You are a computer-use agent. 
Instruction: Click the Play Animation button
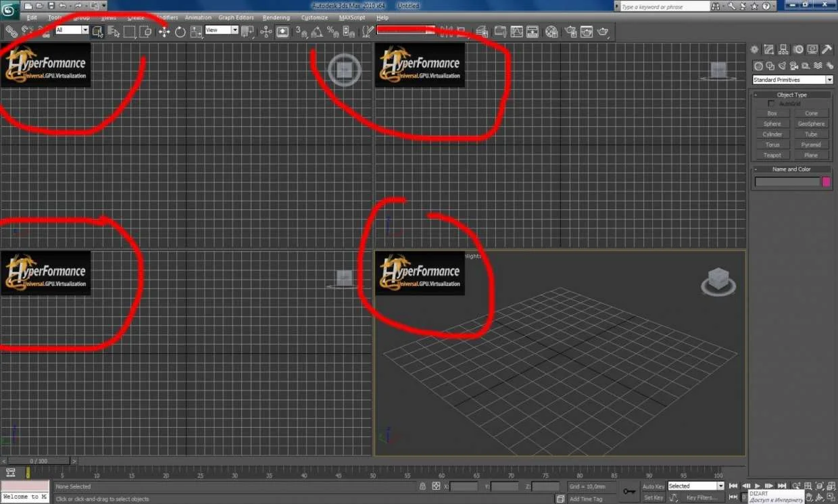pos(758,486)
